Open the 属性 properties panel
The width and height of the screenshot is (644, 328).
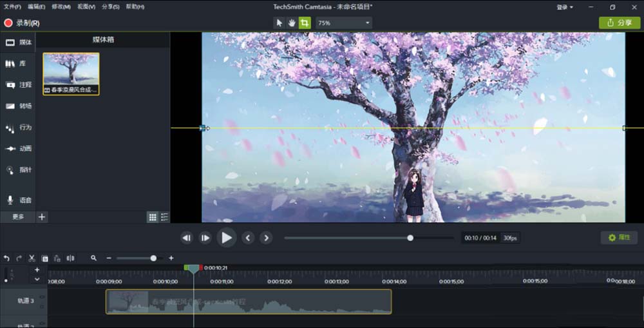pos(619,238)
